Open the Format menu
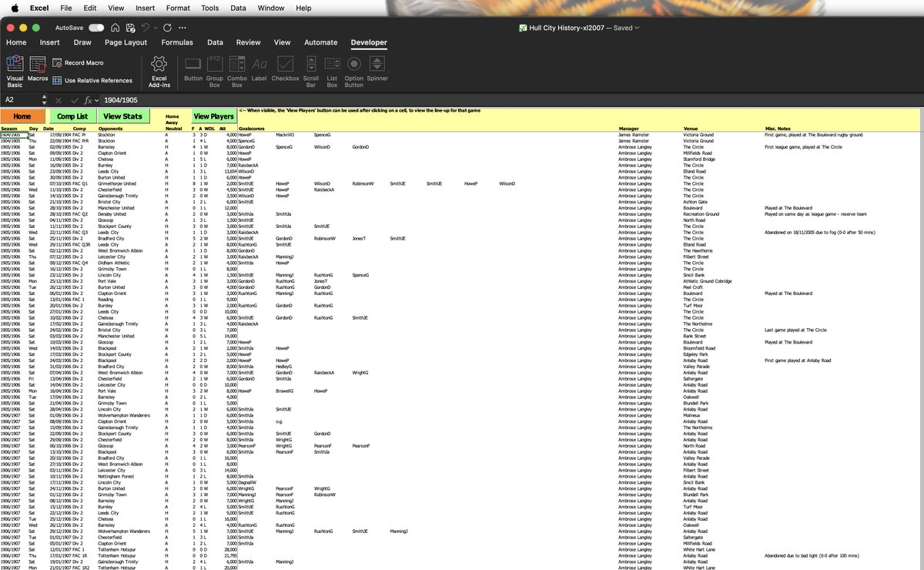Image resolution: width=924 pixels, height=570 pixels. [178, 8]
